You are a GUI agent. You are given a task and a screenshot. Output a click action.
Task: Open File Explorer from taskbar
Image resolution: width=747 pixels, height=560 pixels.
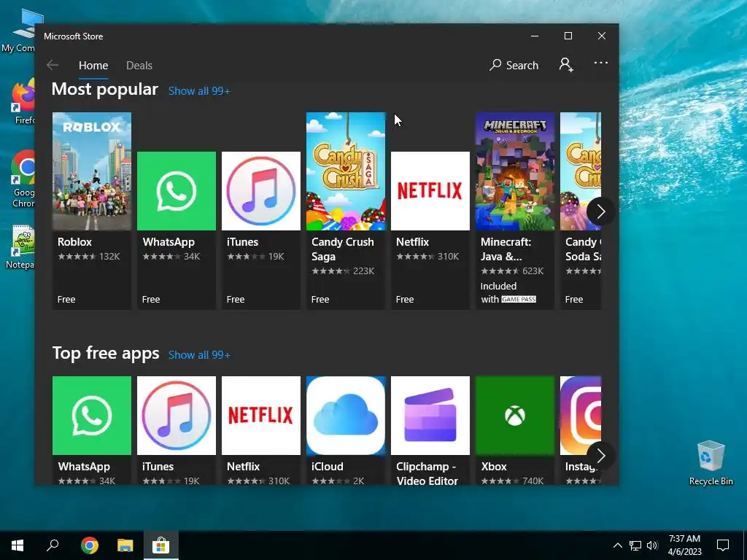click(125, 545)
